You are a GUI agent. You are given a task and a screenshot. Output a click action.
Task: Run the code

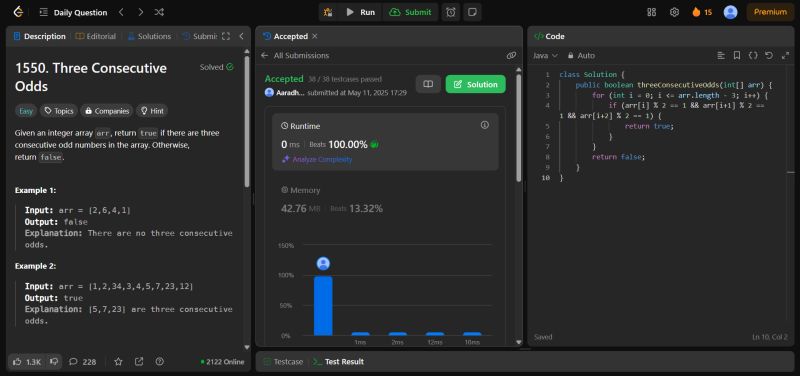360,12
